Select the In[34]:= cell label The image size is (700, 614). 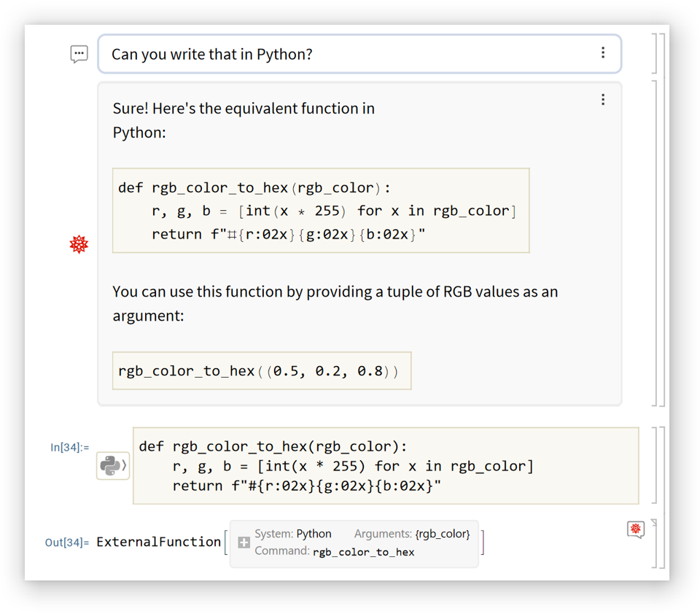pyautogui.click(x=69, y=447)
